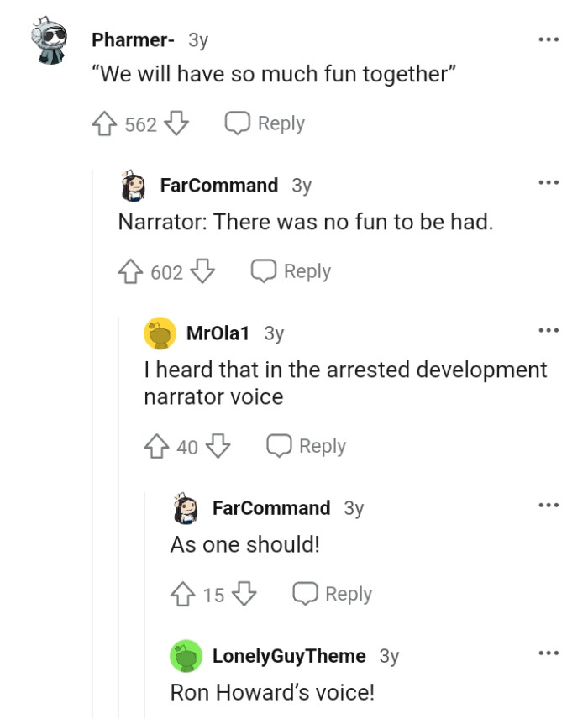Reply to FarCommand's narrator comment
The width and height of the screenshot is (588, 719).
click(290, 270)
